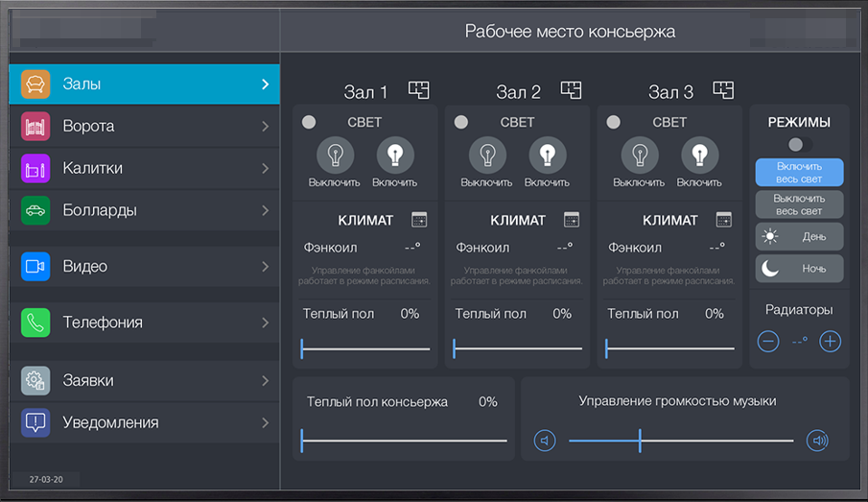Activate the Ночь mode button

pos(799,269)
